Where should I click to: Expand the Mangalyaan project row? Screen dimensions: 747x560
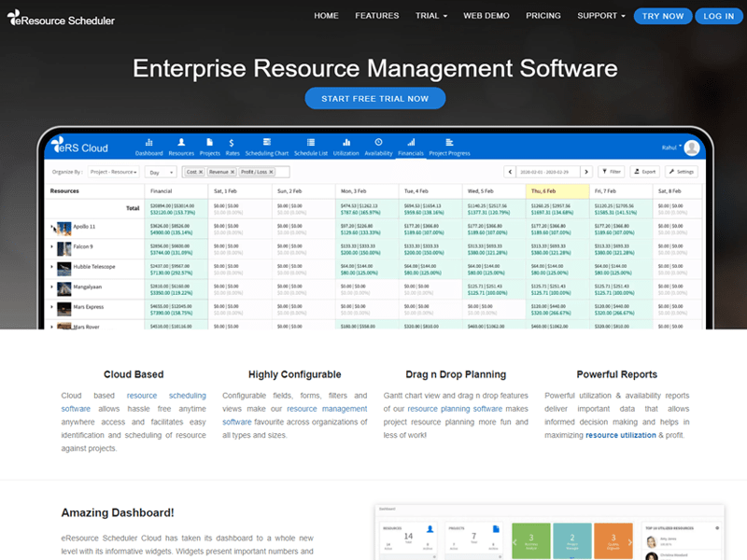coord(52,287)
